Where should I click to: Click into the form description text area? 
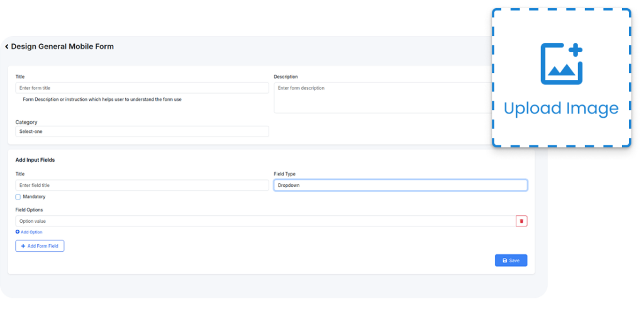point(384,98)
